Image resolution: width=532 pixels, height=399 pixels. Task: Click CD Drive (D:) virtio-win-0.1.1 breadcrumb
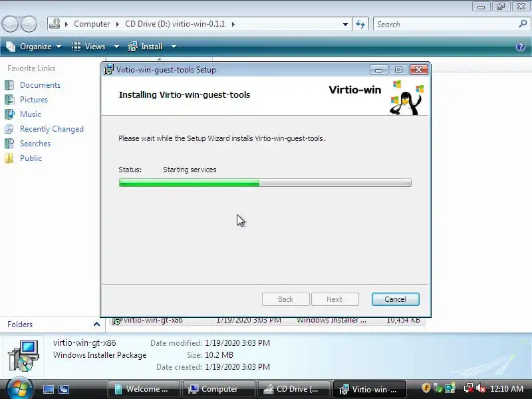(x=175, y=24)
